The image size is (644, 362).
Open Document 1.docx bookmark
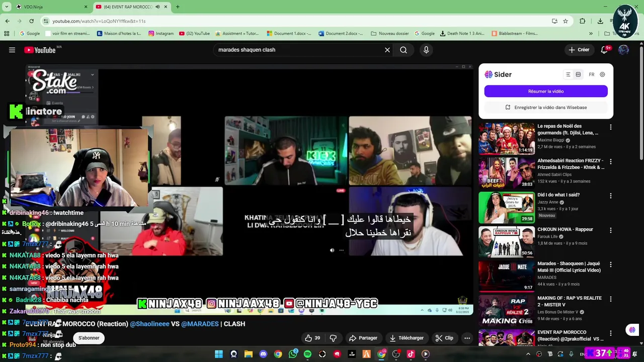(x=289, y=34)
